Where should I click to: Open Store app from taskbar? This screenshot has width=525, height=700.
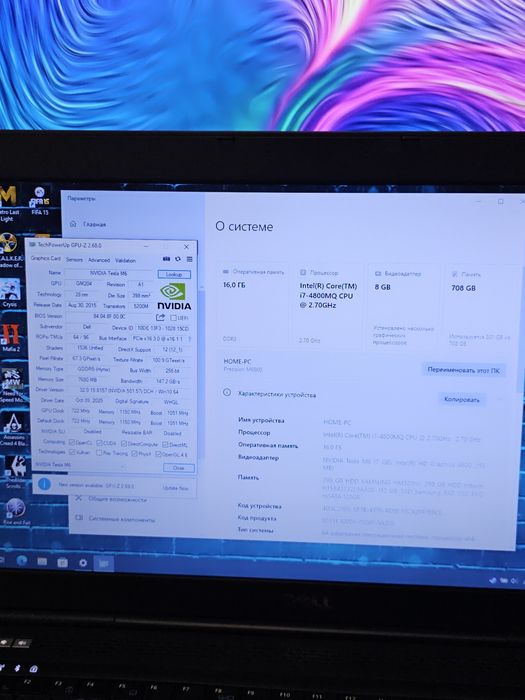(62, 562)
